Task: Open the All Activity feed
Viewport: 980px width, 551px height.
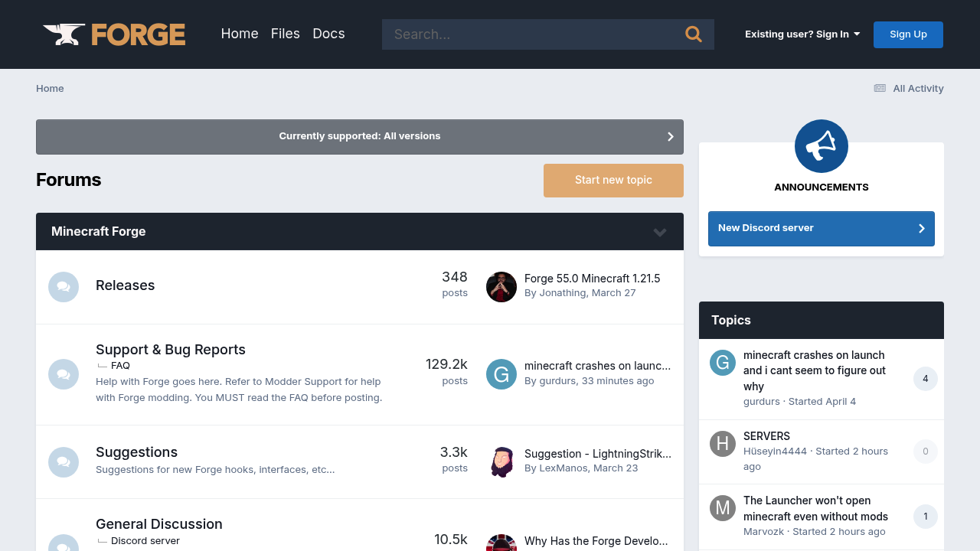Action: pyautogui.click(x=909, y=88)
